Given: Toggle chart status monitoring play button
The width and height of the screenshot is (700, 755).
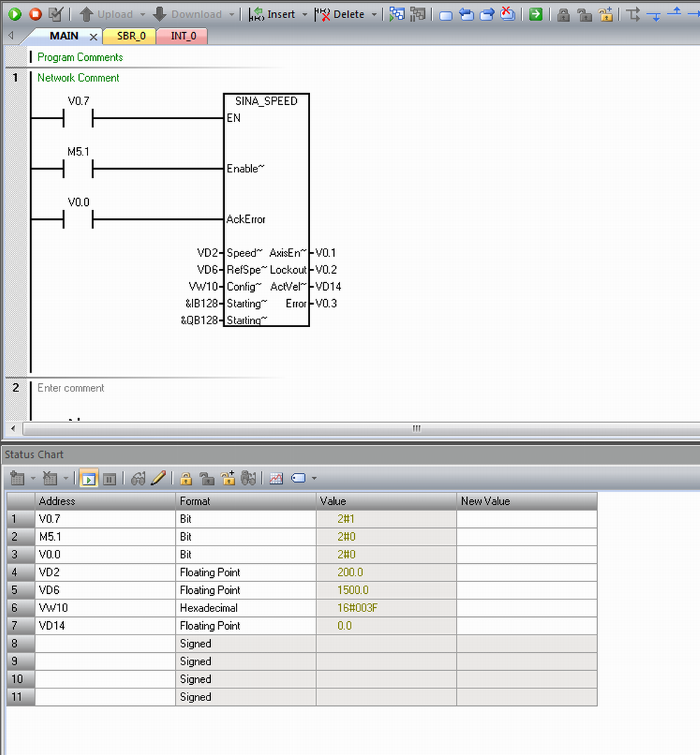Looking at the screenshot, I should click(x=88, y=478).
